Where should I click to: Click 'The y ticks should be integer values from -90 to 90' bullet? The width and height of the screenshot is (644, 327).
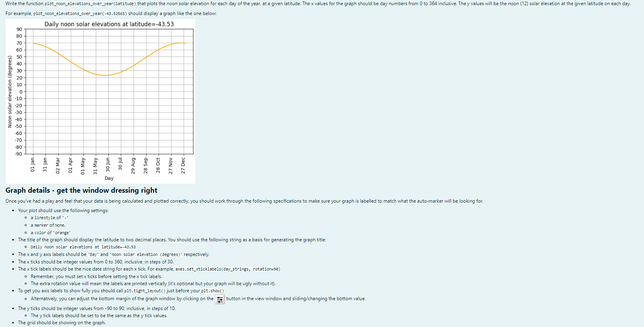(97, 308)
